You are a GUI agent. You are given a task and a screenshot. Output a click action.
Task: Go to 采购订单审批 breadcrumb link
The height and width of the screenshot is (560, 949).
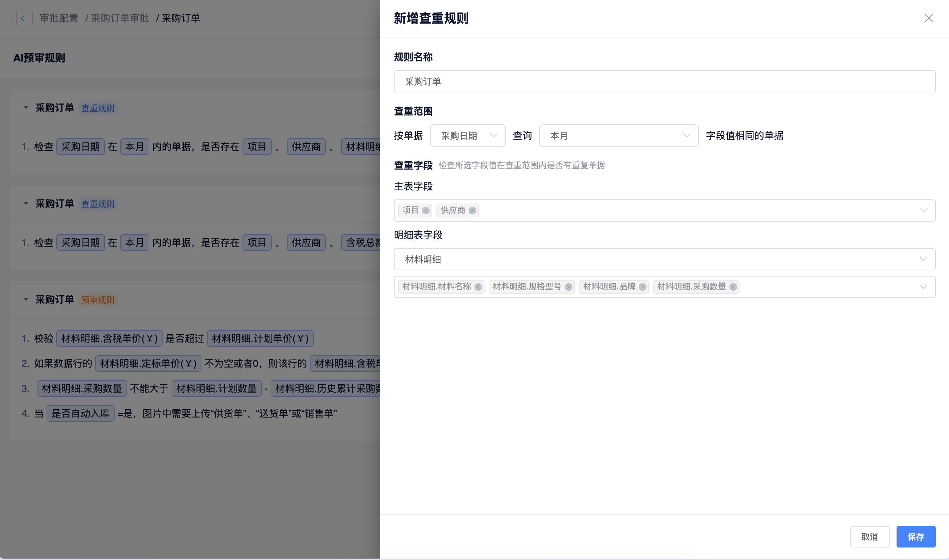[x=120, y=18]
